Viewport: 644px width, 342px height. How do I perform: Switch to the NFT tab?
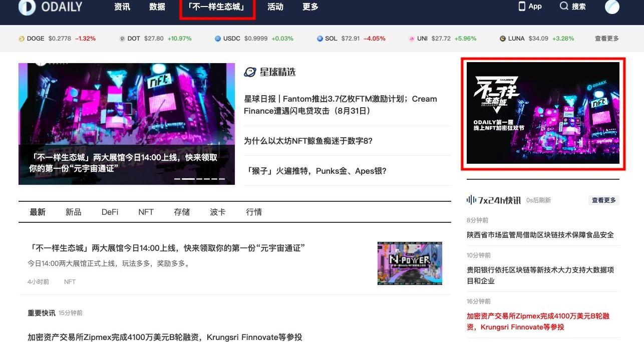point(146,212)
